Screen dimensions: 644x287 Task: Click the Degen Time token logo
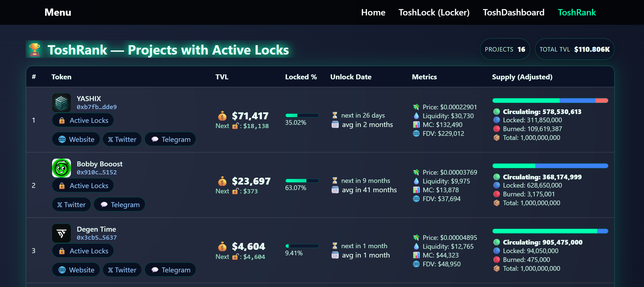click(62, 233)
